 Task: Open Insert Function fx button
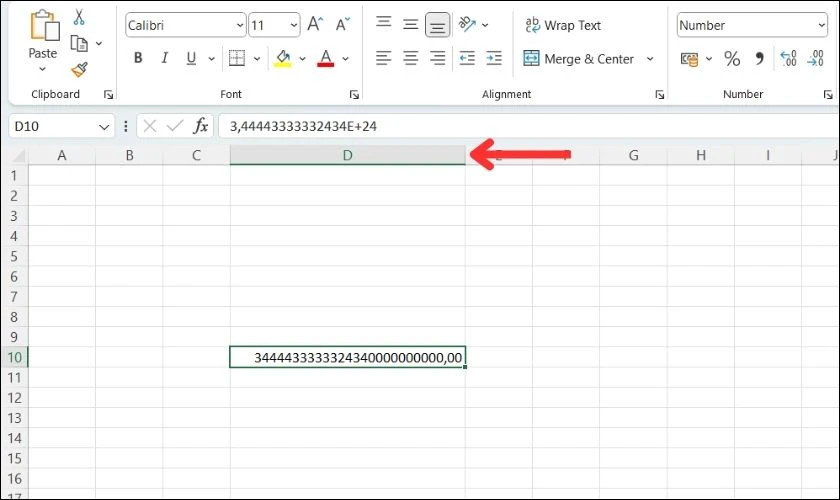201,126
